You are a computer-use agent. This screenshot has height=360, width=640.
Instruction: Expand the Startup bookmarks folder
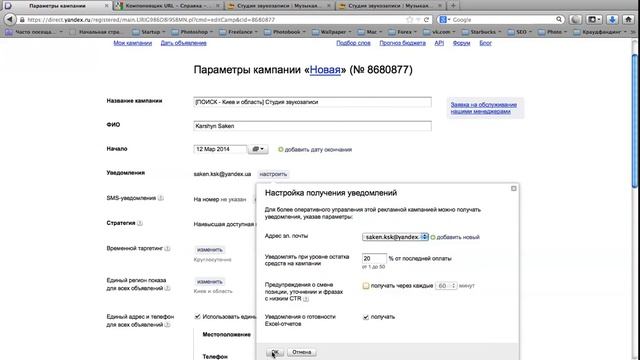150,32
